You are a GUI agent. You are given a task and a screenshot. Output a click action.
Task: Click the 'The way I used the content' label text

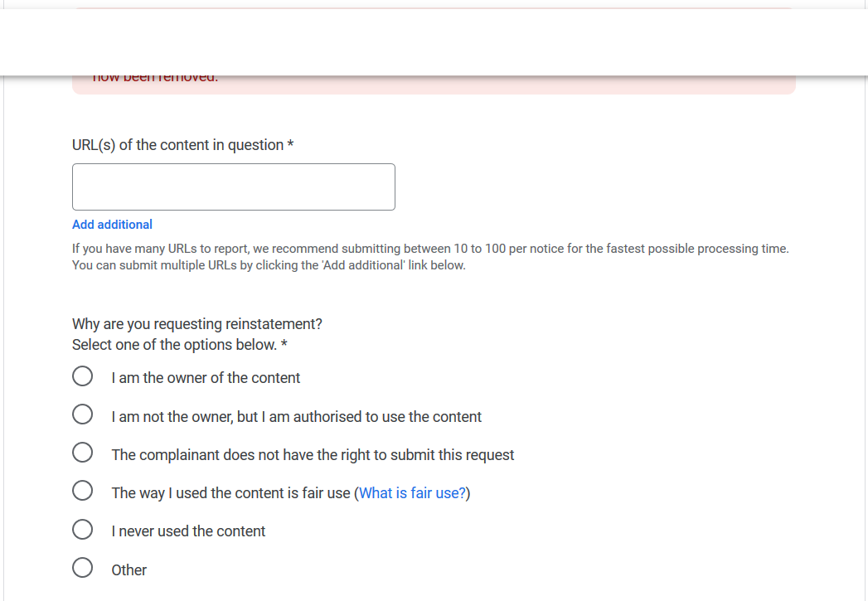click(x=232, y=493)
